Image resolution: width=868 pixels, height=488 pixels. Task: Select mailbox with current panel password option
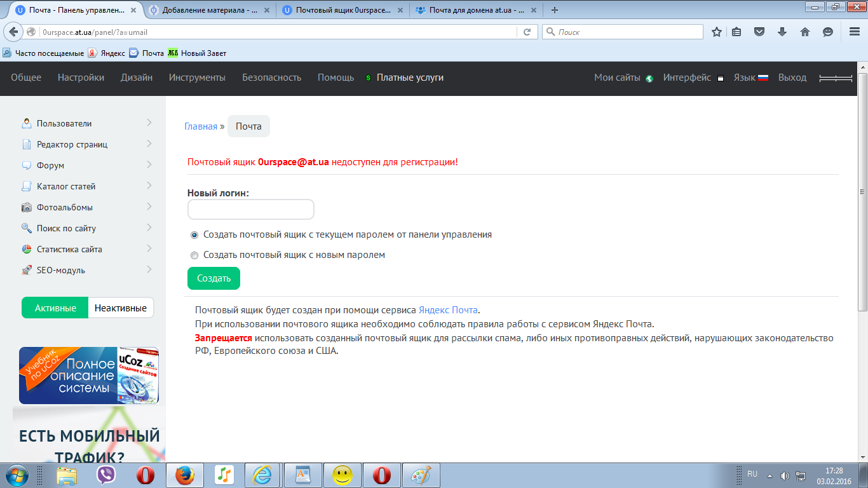(194, 234)
